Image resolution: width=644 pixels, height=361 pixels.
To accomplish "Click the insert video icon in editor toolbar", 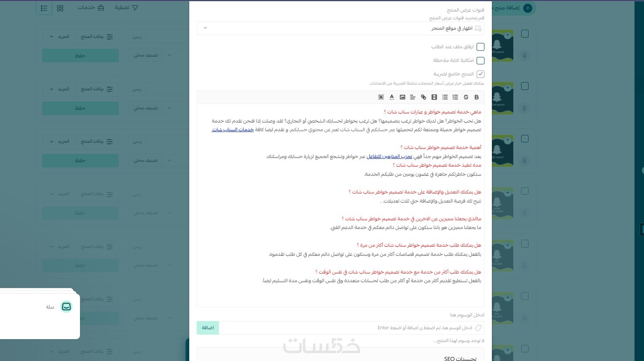I will coord(434,97).
